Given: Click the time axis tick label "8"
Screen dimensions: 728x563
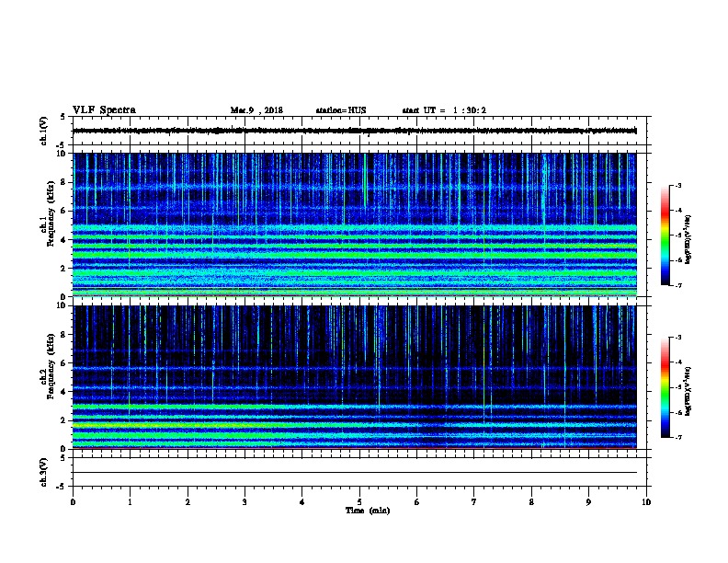Looking at the screenshot, I should (x=531, y=502).
